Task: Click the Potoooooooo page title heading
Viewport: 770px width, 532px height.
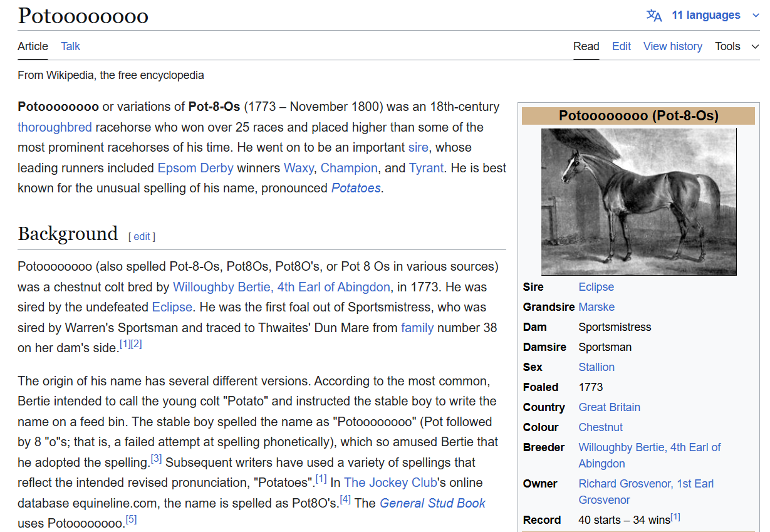Action: [x=83, y=16]
